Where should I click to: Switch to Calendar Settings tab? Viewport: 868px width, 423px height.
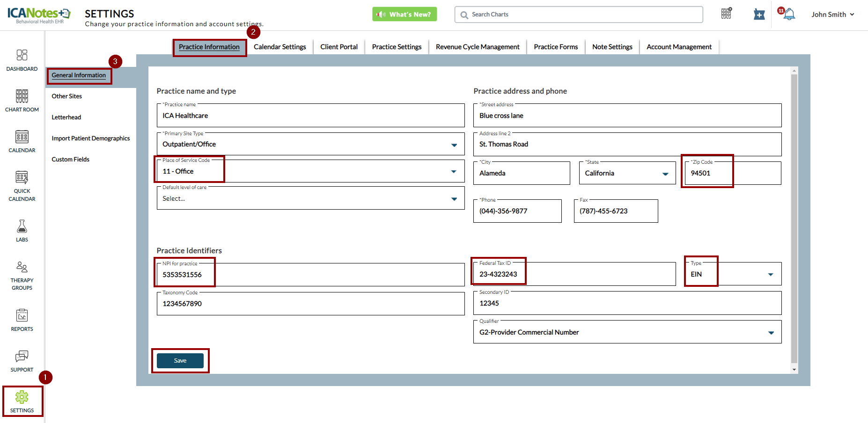280,47
